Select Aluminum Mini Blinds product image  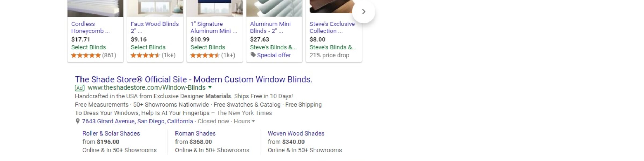[x=274, y=8]
